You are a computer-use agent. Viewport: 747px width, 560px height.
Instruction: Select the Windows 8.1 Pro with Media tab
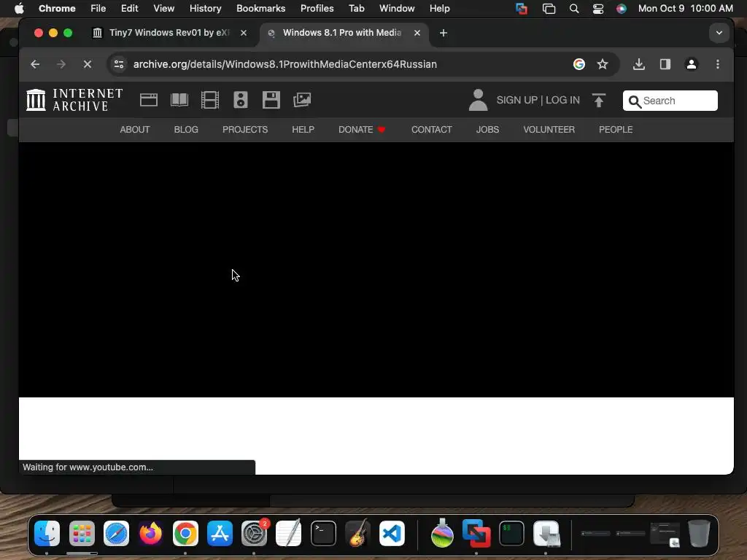click(343, 33)
